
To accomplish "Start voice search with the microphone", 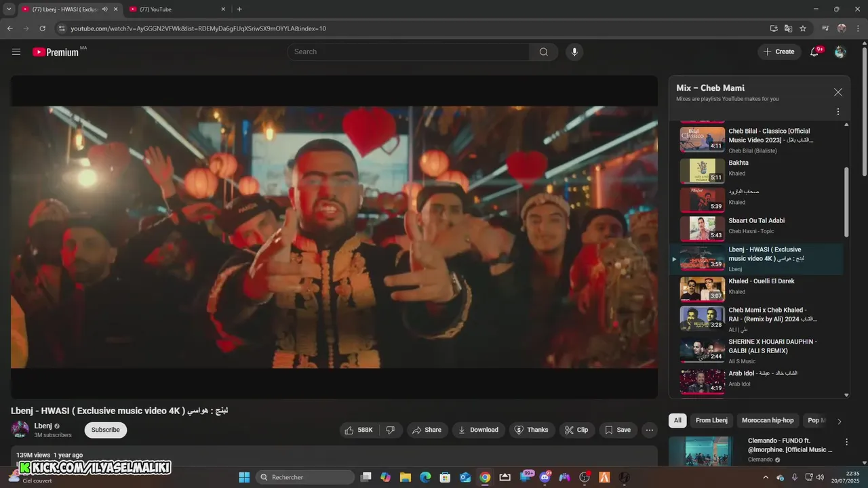I will pyautogui.click(x=574, y=52).
